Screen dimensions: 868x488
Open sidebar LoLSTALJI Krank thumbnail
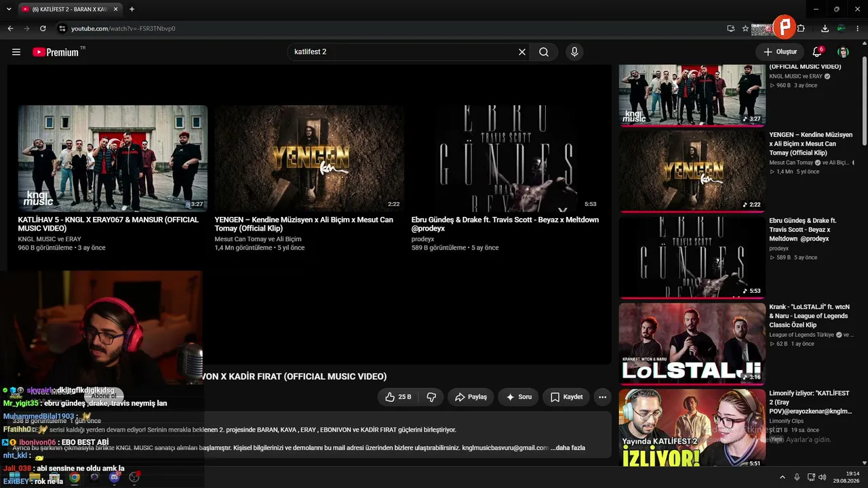692,344
